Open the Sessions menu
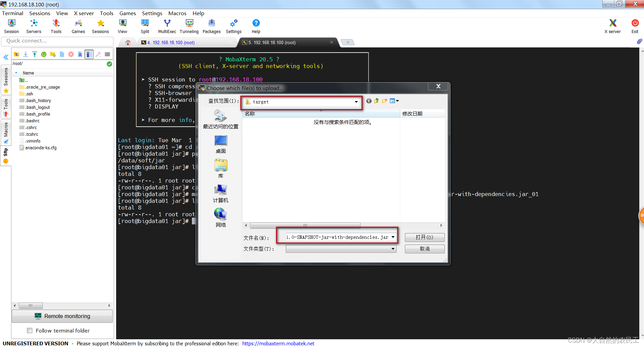The image size is (644, 347). (x=40, y=13)
